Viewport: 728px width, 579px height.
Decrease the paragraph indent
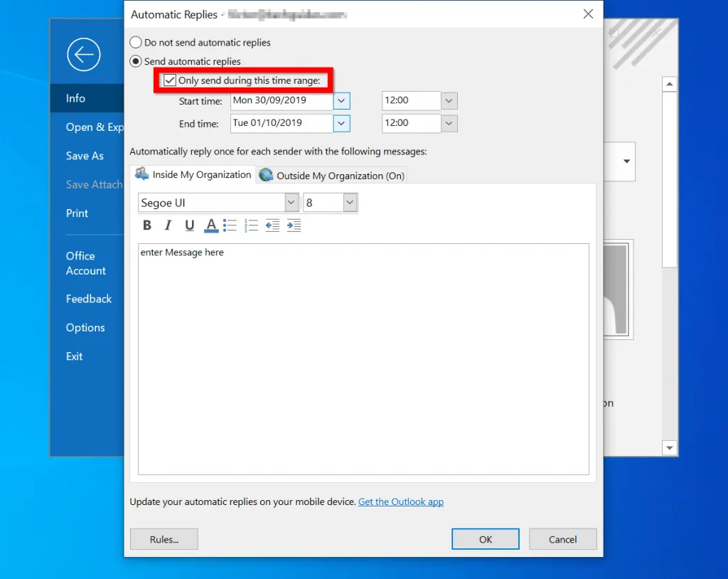point(272,225)
